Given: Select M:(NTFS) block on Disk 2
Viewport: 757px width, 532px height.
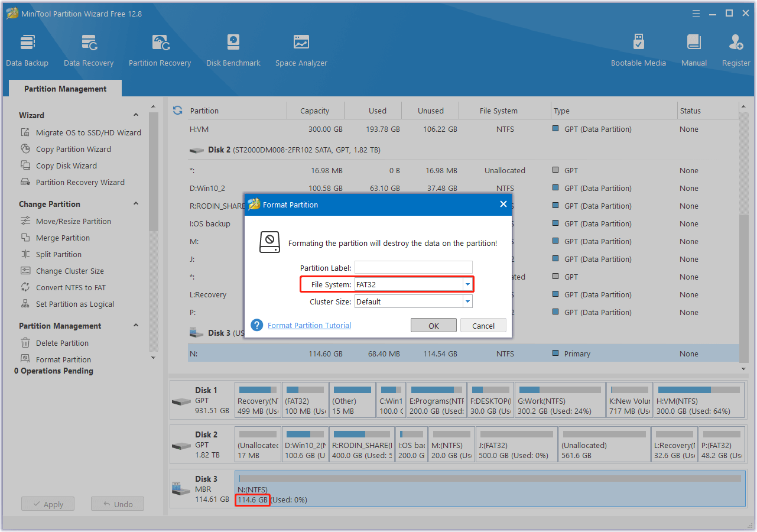Looking at the screenshot, I should [x=450, y=445].
